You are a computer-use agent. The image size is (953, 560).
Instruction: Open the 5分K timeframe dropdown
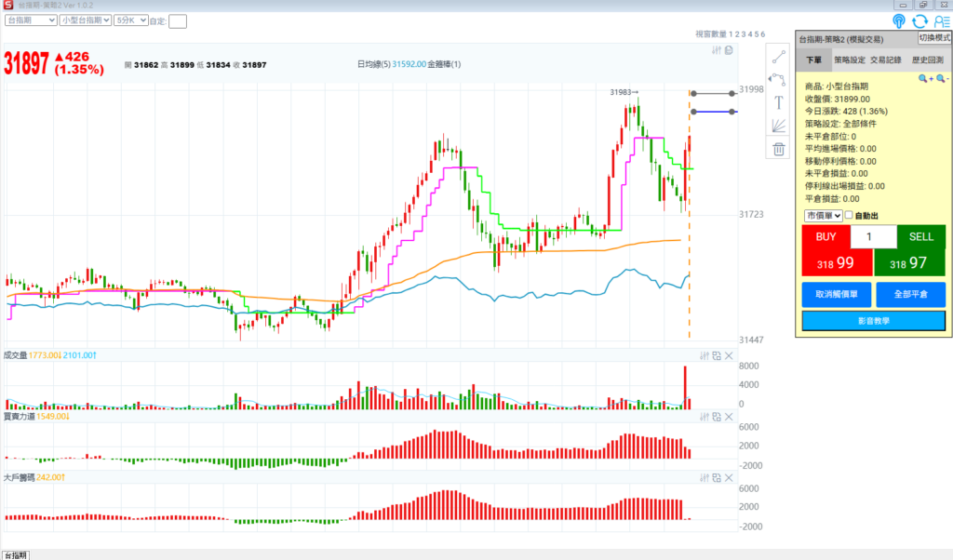(x=130, y=20)
